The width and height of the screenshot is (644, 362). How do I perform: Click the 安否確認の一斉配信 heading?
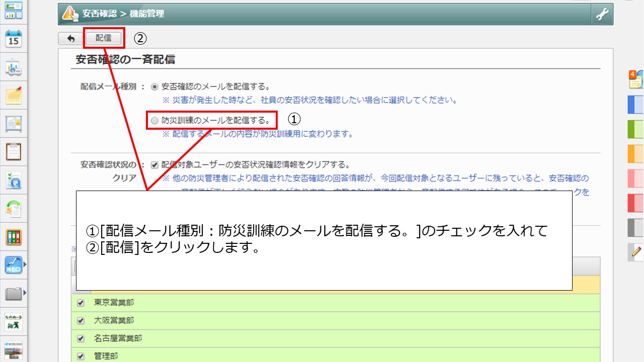pos(125,59)
